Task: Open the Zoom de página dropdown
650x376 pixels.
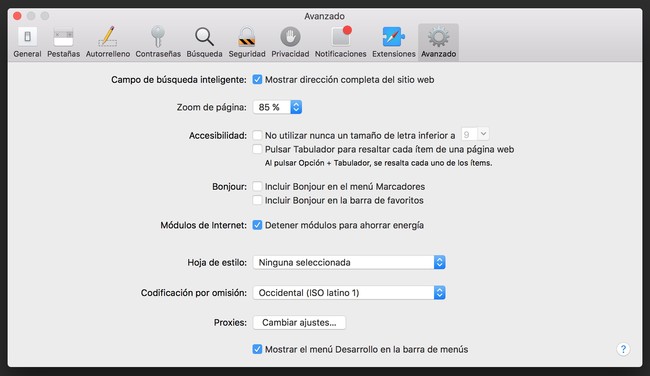Action: (x=277, y=107)
